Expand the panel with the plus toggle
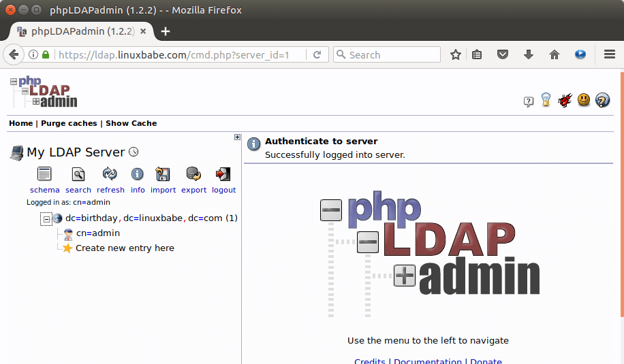624x364 pixels. click(237, 137)
